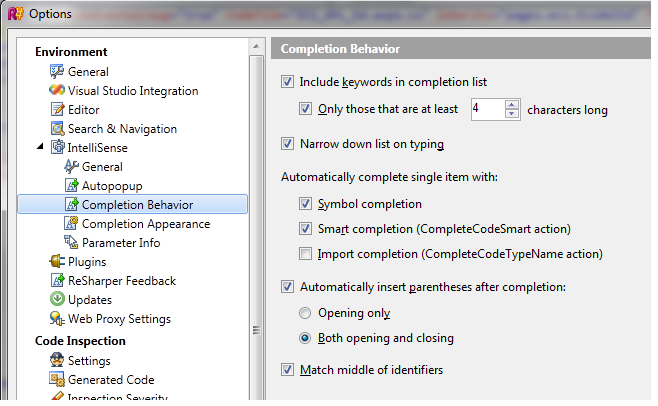Select the Web Proxy Settings icon
Viewport: 658px width, 406px height.
pos(57,318)
